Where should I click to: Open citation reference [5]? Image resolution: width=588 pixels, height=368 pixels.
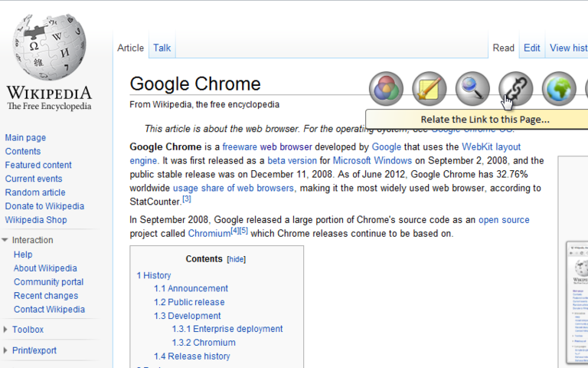tap(243, 230)
